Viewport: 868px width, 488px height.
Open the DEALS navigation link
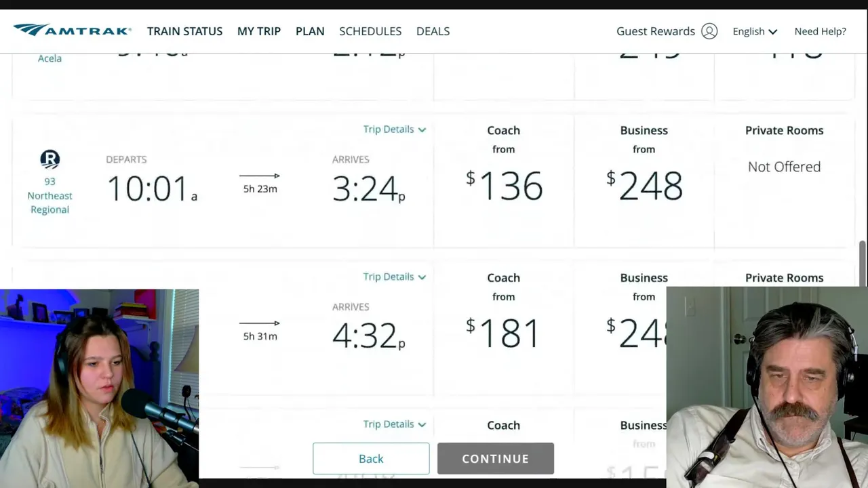[x=433, y=31]
